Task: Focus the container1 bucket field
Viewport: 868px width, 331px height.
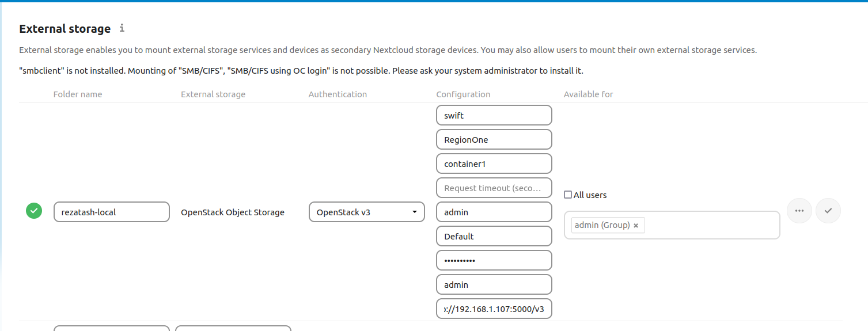Action: tap(494, 163)
